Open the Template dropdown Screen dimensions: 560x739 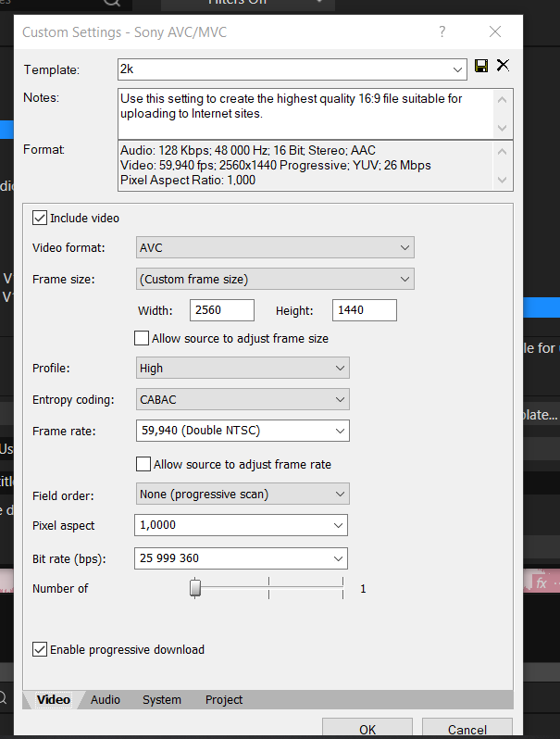[x=459, y=69]
